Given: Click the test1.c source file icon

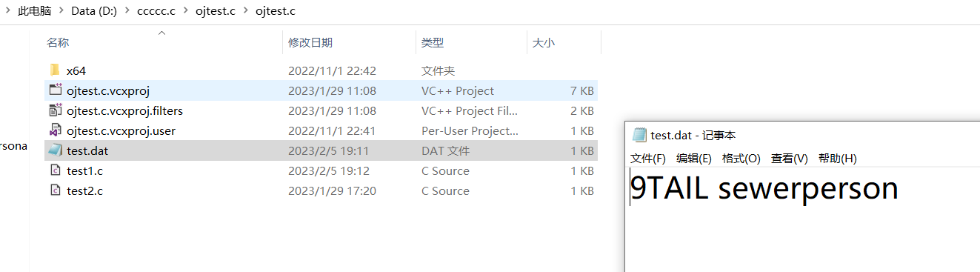Looking at the screenshot, I should 55,170.
